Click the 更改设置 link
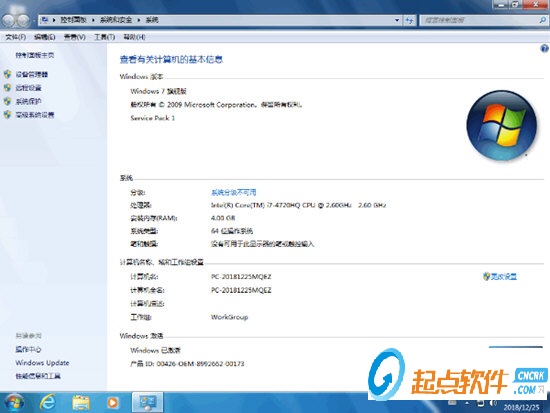 tap(503, 277)
